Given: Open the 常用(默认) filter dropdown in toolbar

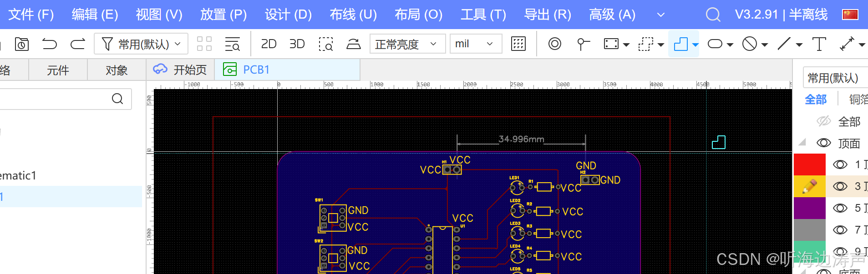Looking at the screenshot, I should pos(141,44).
